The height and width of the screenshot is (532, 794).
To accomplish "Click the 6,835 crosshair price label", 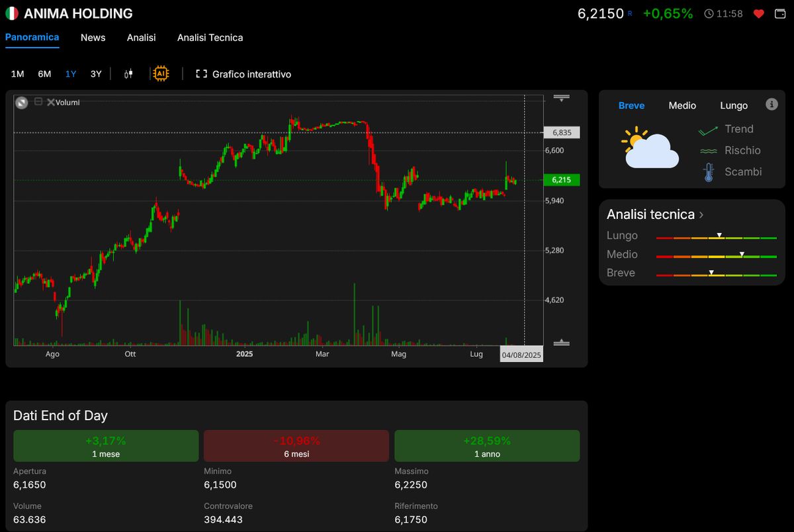I will [x=562, y=133].
